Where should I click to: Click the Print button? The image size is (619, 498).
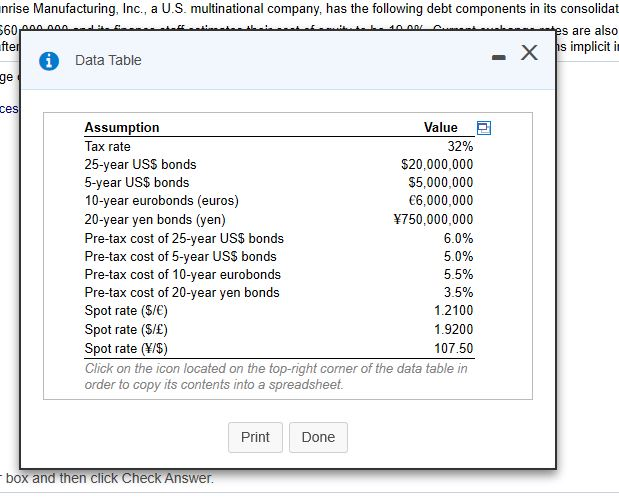(x=255, y=437)
